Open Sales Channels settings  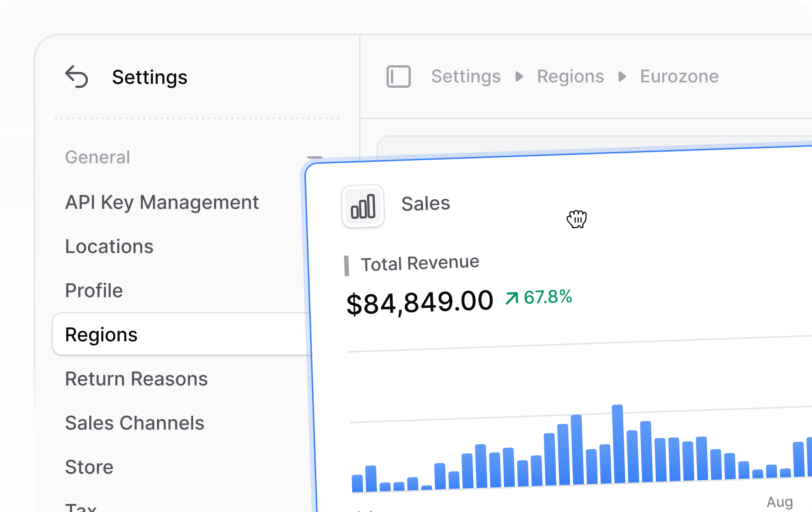[x=135, y=423]
